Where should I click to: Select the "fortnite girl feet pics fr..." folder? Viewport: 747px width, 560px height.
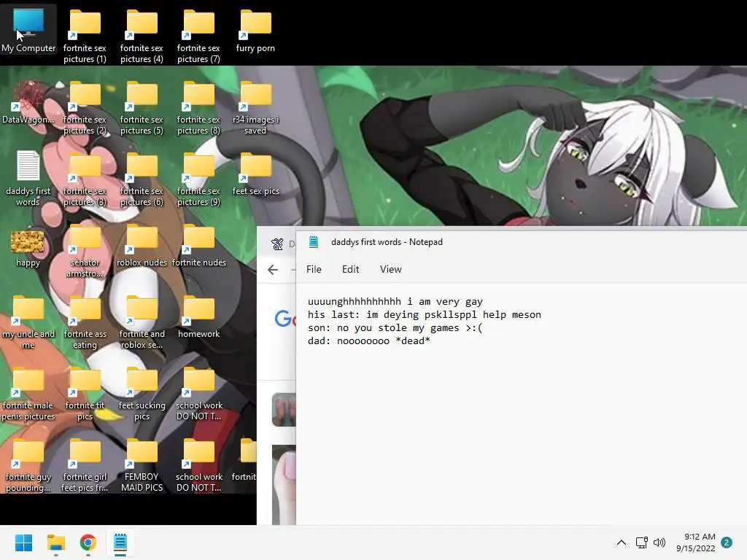point(85,465)
